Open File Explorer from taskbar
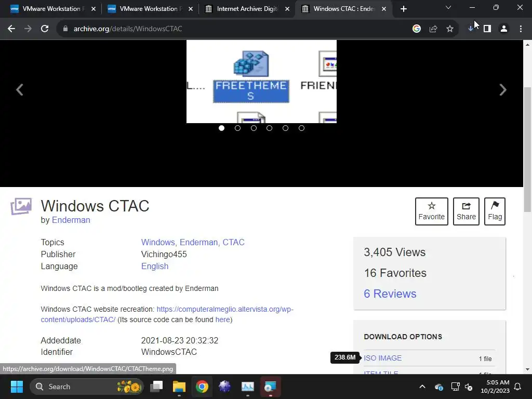Image resolution: width=532 pixels, height=399 pixels. (x=179, y=387)
